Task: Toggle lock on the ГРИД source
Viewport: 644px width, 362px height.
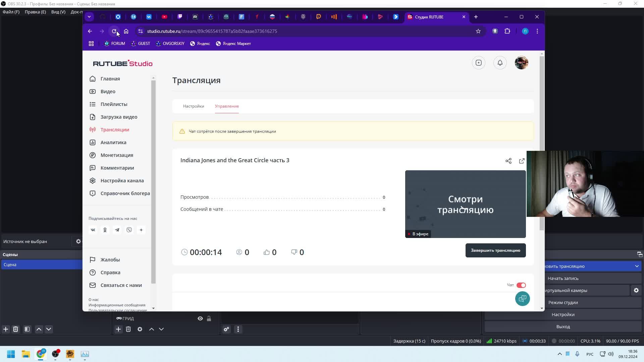Action: pos(209,318)
